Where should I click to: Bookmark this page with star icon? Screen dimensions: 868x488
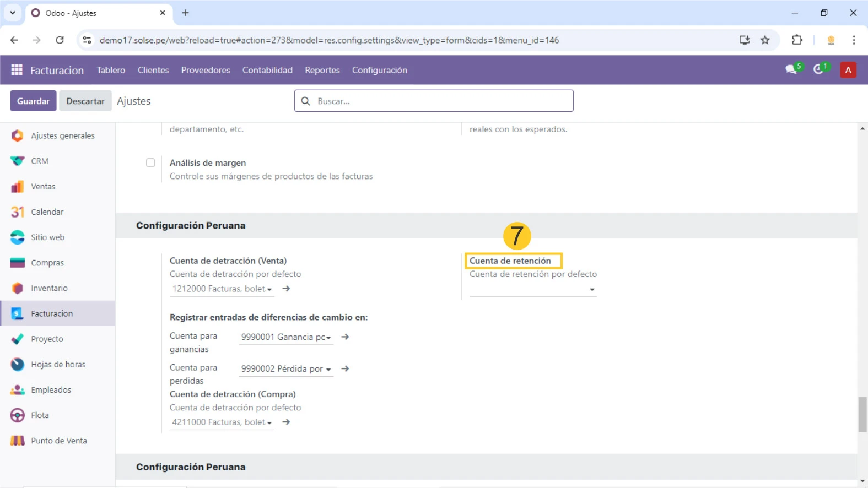coord(765,40)
